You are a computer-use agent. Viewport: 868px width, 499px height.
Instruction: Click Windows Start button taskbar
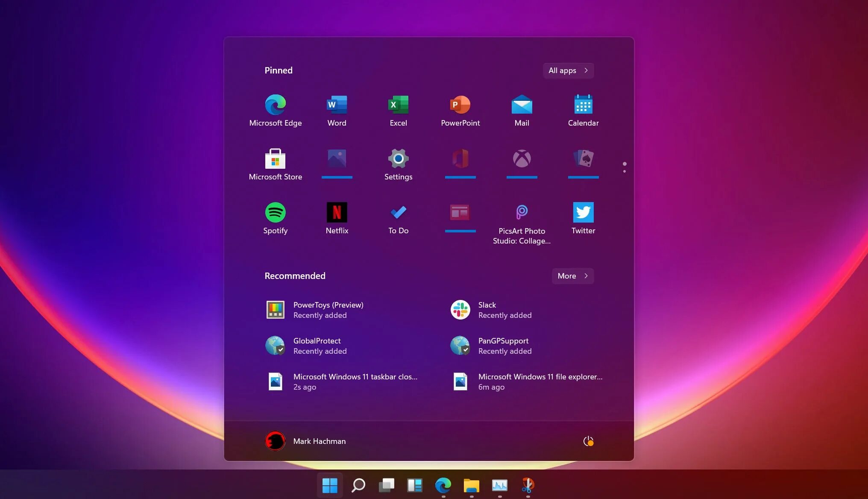[330, 486]
